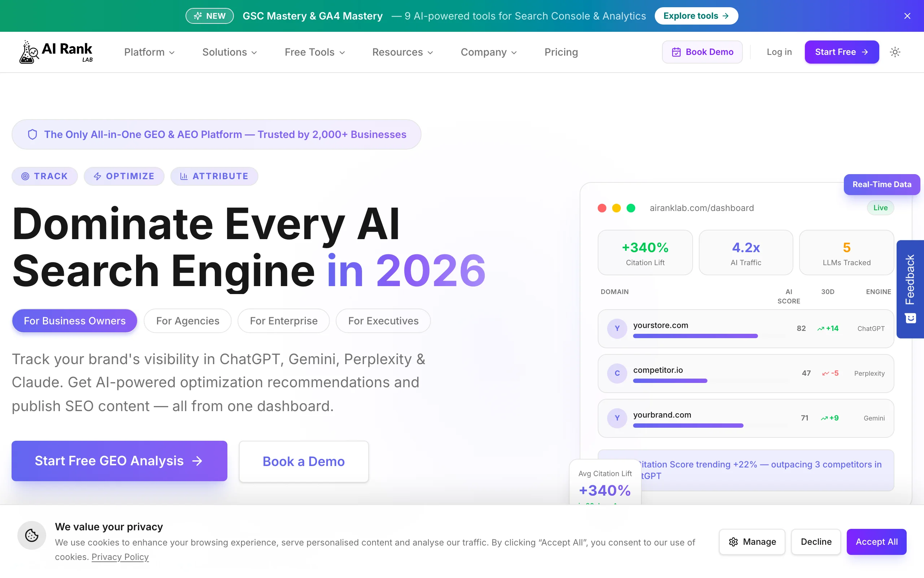The height and width of the screenshot is (578, 924).
Task: Click the OPTIMIZE lightning pill
Action: (124, 176)
